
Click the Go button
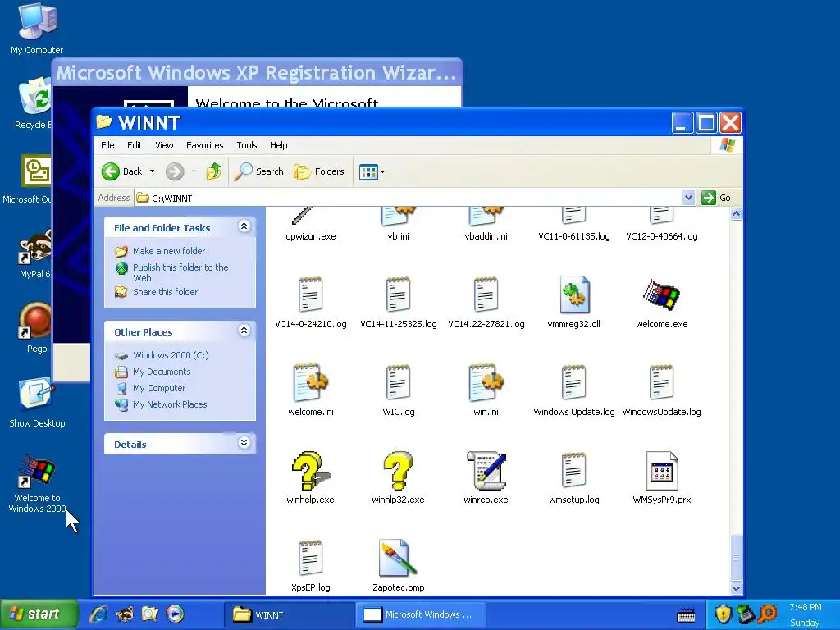coord(716,198)
